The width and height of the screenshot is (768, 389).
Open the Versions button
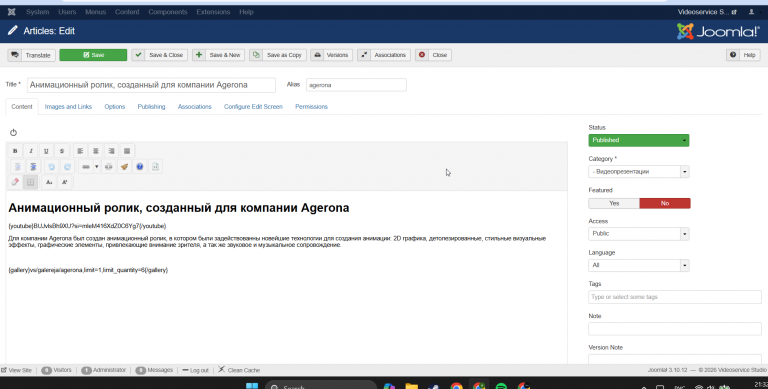[x=331, y=55]
